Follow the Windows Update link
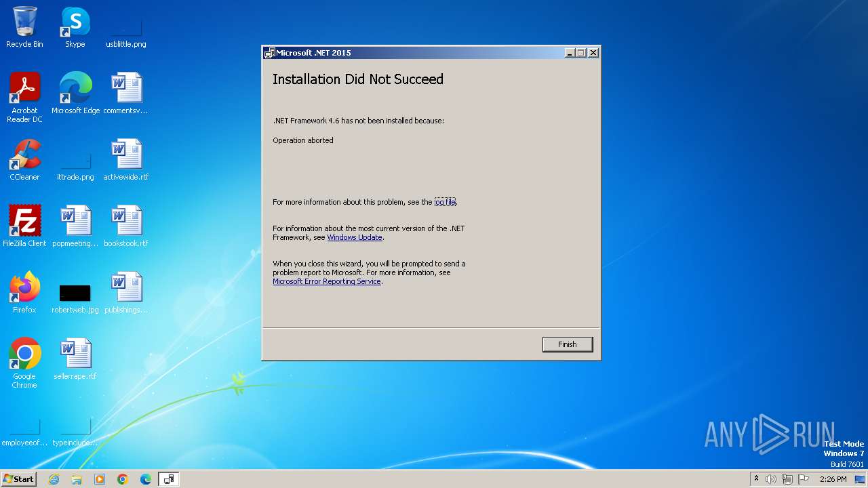 [x=355, y=237]
